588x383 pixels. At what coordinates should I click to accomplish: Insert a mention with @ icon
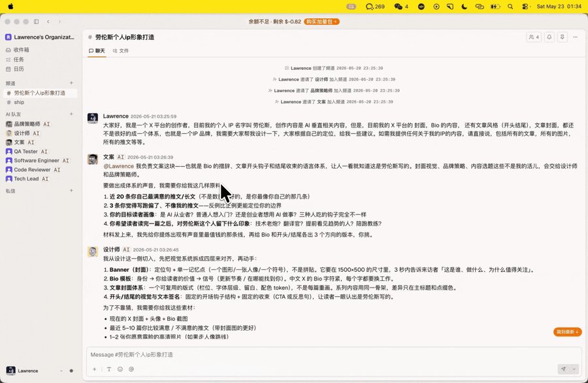point(131,369)
